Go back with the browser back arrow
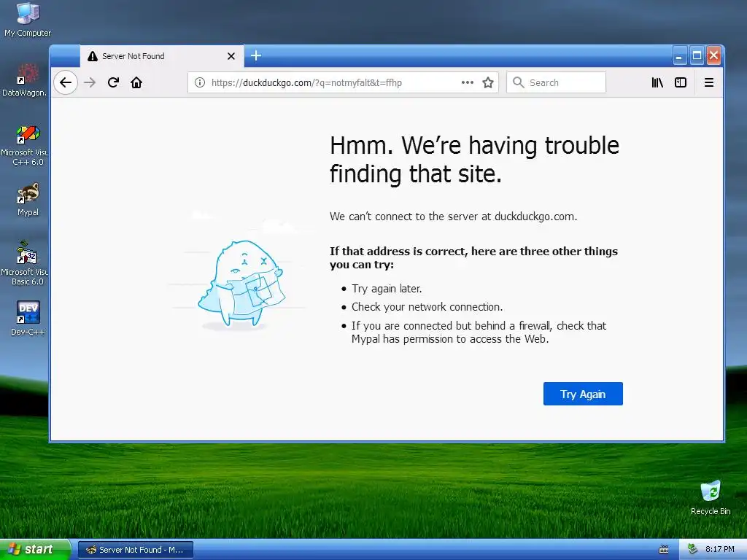 pyautogui.click(x=66, y=82)
